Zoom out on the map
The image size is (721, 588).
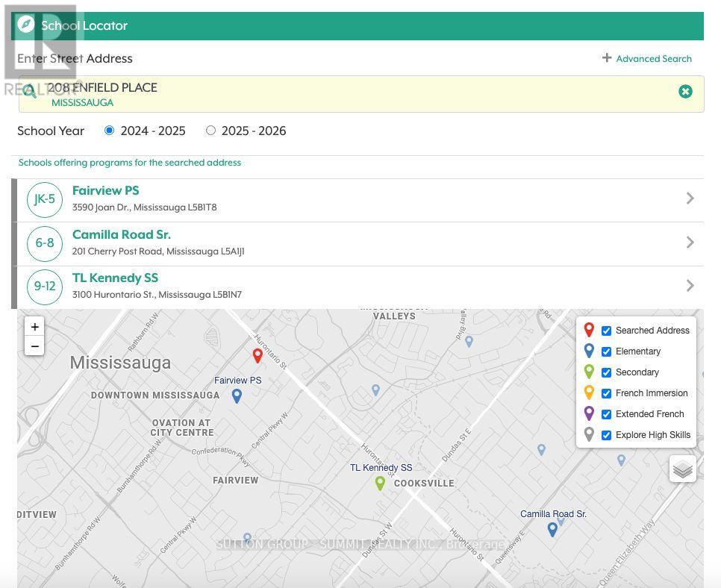point(34,345)
